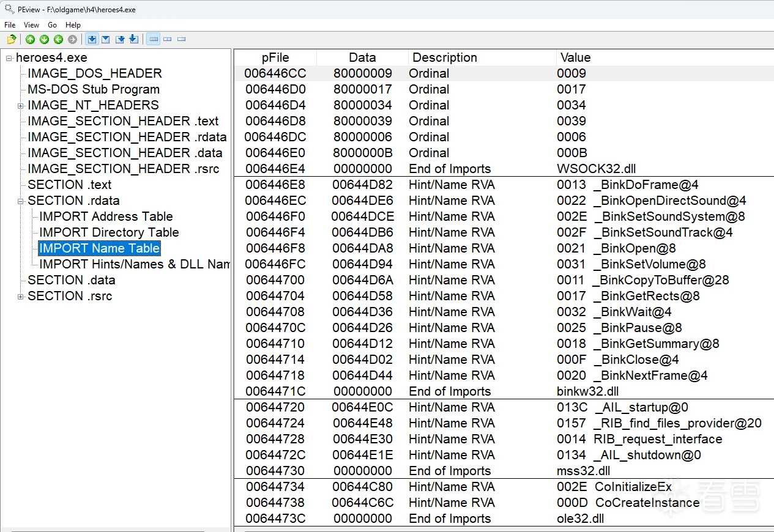Screen dimensions: 774x532
Task: Select IMAGE_SECTION_HEADER .data
Action: (125, 153)
